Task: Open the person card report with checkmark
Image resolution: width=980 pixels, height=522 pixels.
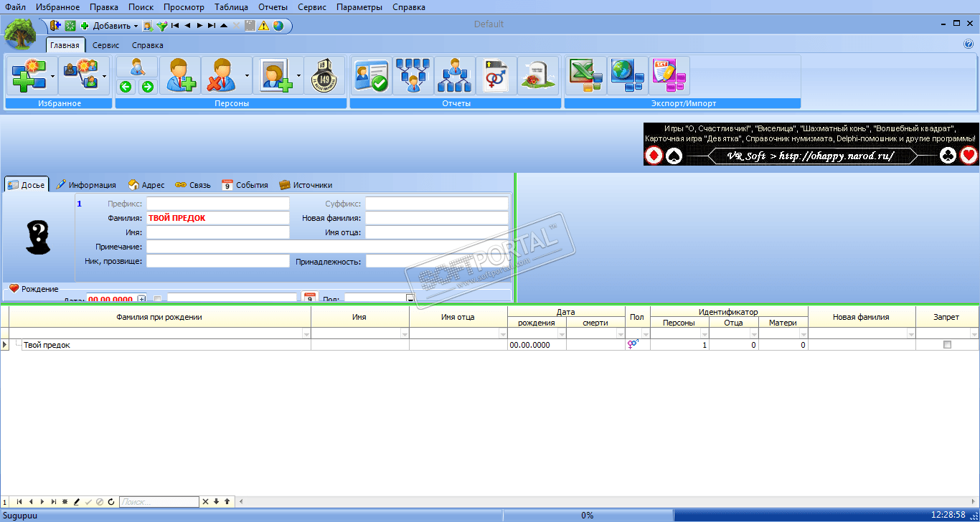Action: tap(372, 76)
